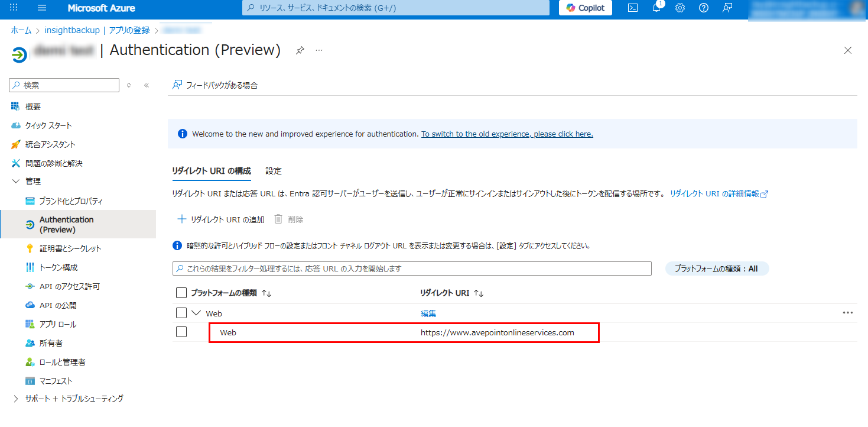Open ブランド化とプロパティ
The height and width of the screenshot is (427, 868).
pyautogui.click(x=71, y=201)
